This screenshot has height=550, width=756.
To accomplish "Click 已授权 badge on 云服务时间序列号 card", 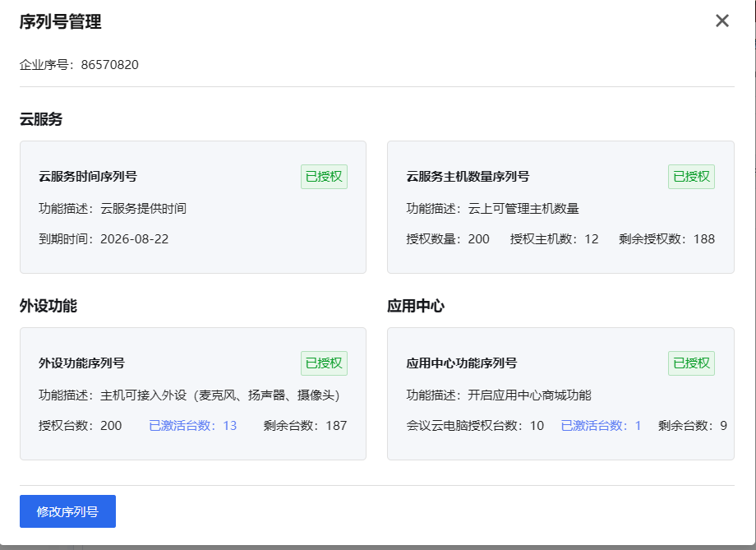I will click(x=324, y=176).
